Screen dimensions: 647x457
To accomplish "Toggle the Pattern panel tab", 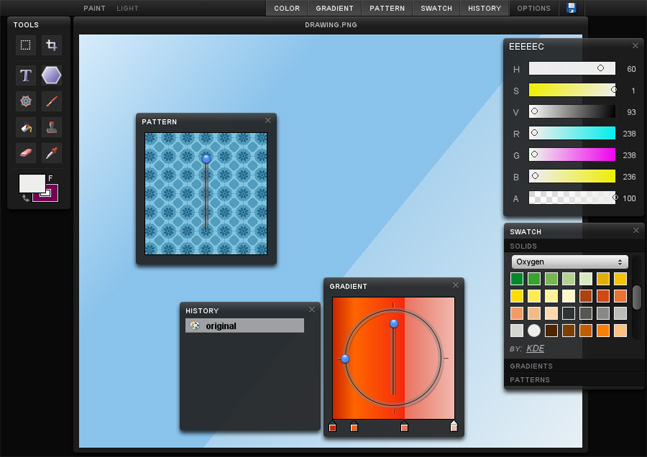I will [387, 8].
